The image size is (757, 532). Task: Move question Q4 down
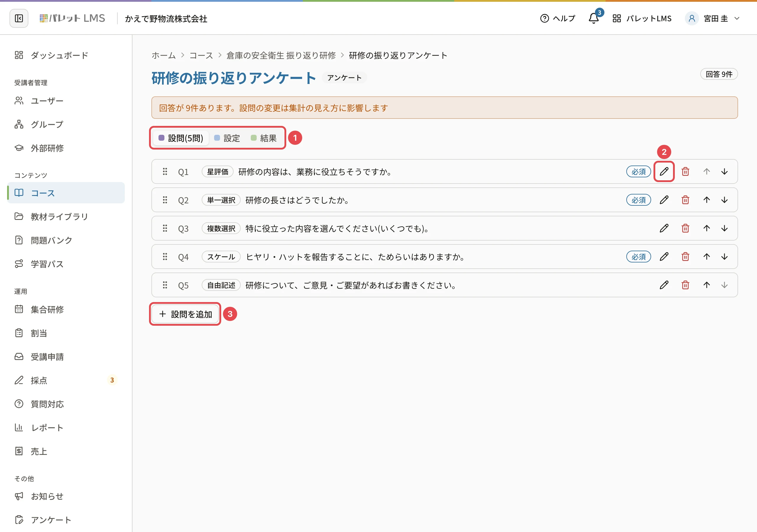724,257
